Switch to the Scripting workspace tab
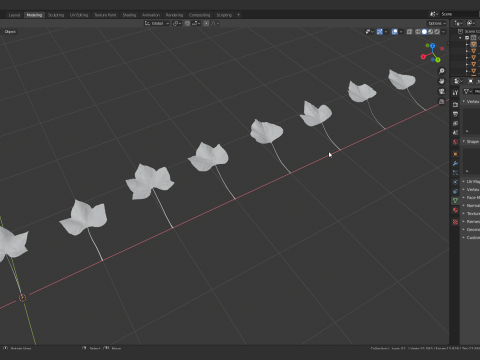 click(224, 15)
